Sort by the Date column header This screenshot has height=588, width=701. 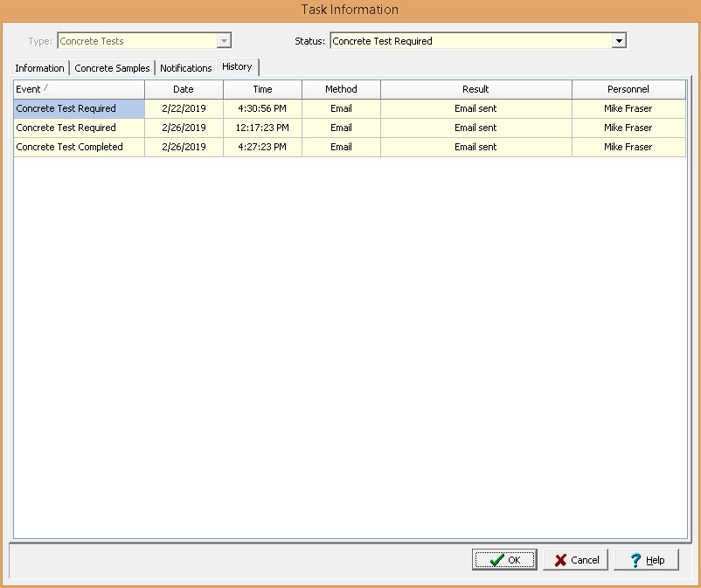(x=184, y=89)
